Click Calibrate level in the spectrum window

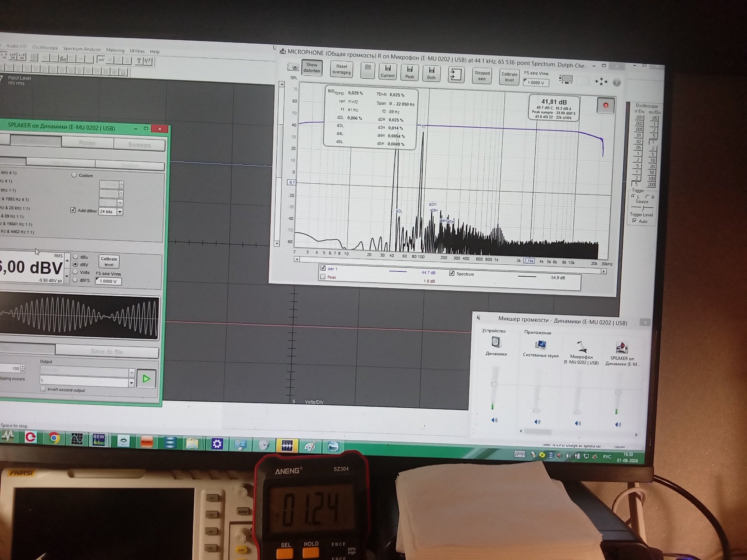pos(509,77)
